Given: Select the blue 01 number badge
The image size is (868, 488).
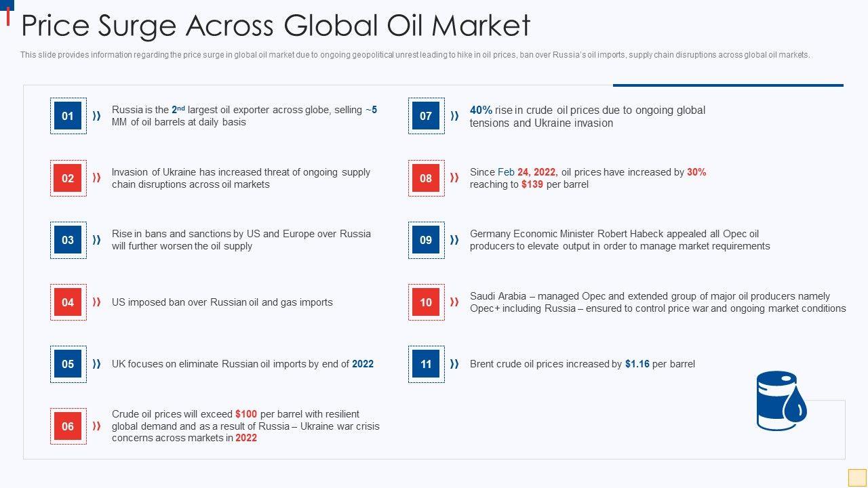Looking at the screenshot, I should coord(68,116).
